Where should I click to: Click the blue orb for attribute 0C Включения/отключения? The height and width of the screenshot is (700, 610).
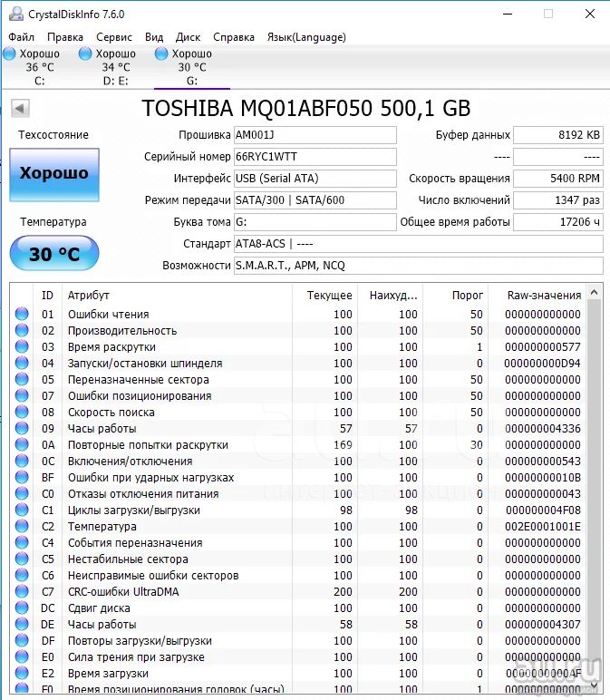22,461
